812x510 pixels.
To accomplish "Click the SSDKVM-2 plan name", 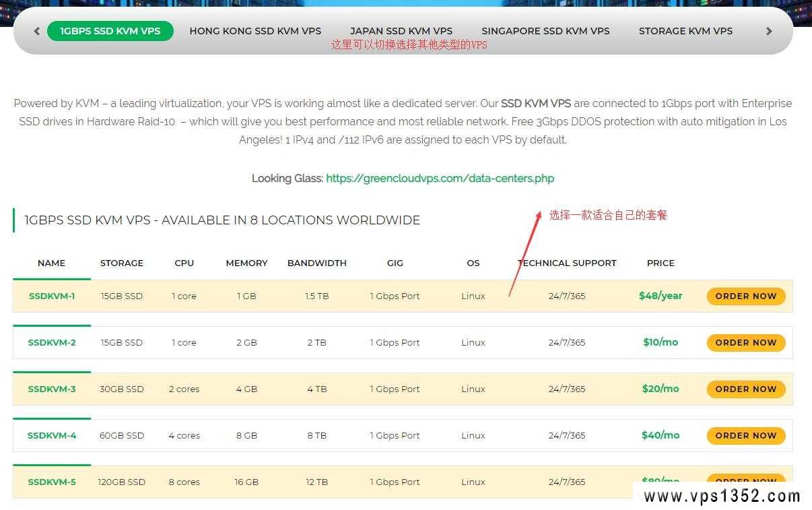I will point(52,342).
